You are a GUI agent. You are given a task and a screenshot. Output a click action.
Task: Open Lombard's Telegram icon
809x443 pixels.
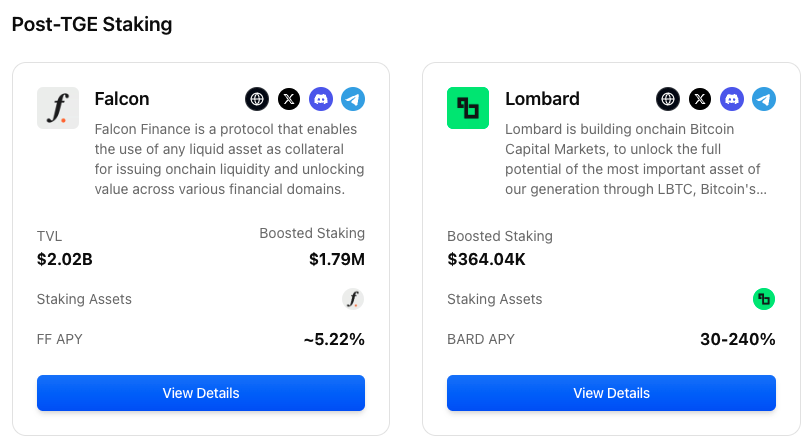[x=763, y=99]
